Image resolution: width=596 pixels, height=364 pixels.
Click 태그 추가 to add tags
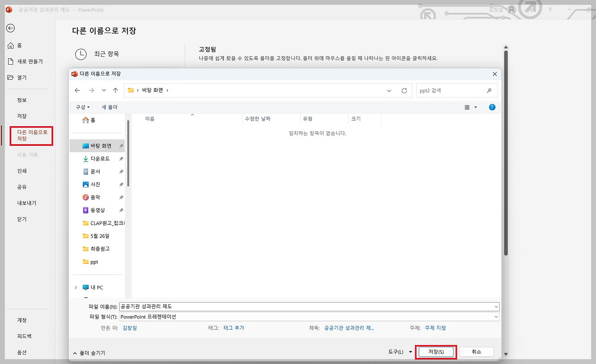click(233, 328)
